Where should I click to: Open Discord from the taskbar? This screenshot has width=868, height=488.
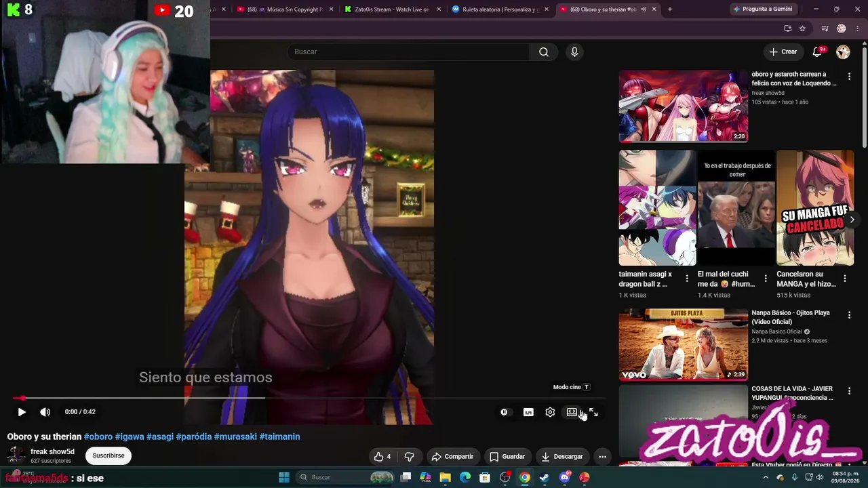coord(564,477)
